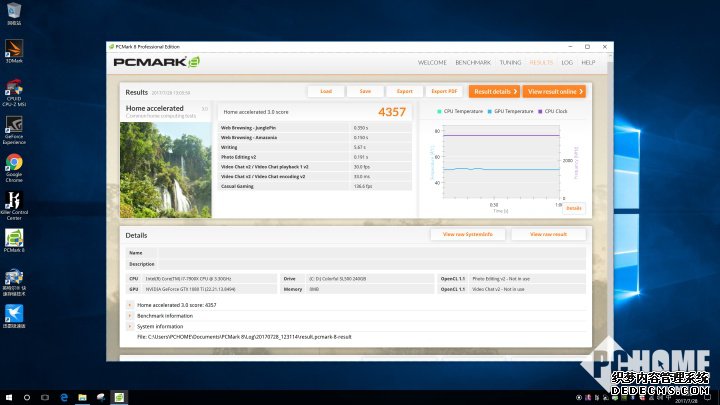This screenshot has width=720, height=405.
Task: Click the result file path text
Action: click(x=244, y=337)
